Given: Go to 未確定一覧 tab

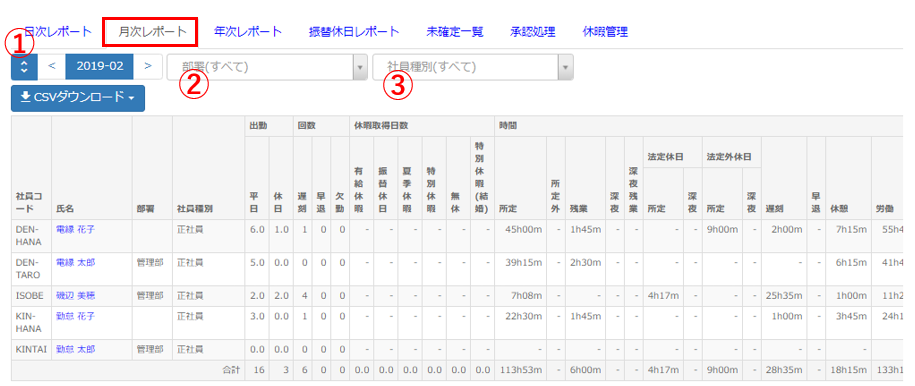Looking at the screenshot, I should 455,32.
